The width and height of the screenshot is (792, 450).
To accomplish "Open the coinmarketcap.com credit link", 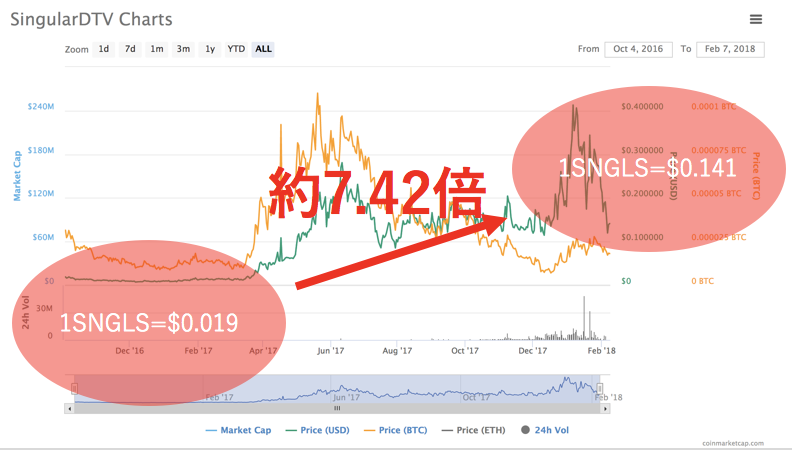I will point(733,443).
